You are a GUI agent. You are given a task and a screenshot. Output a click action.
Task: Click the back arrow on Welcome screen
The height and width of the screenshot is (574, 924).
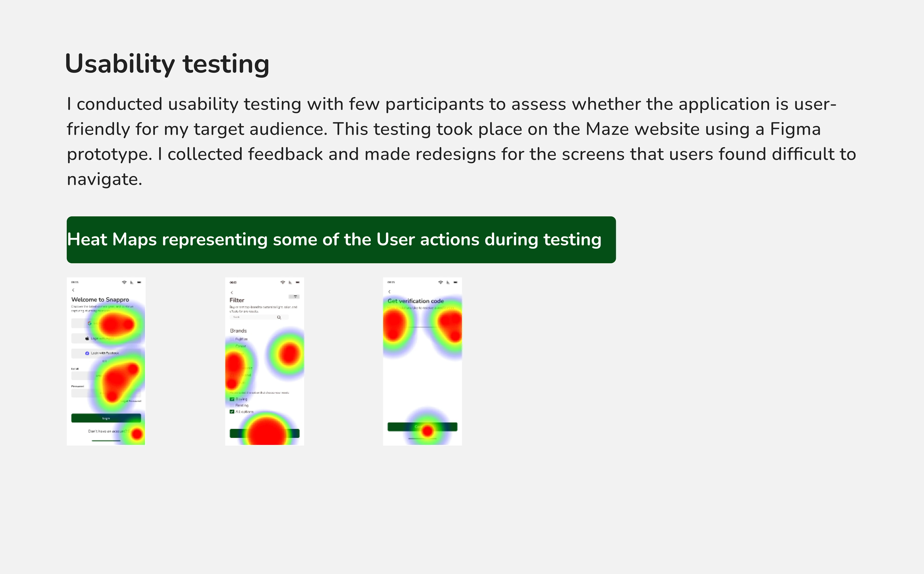73,290
